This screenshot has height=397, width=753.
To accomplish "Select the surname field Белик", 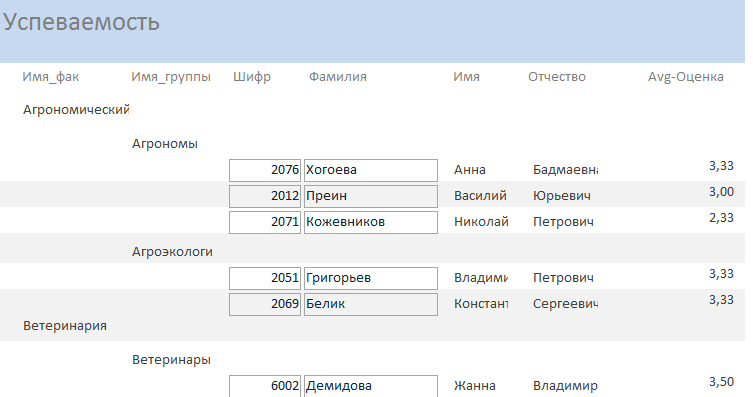I will tap(371, 304).
